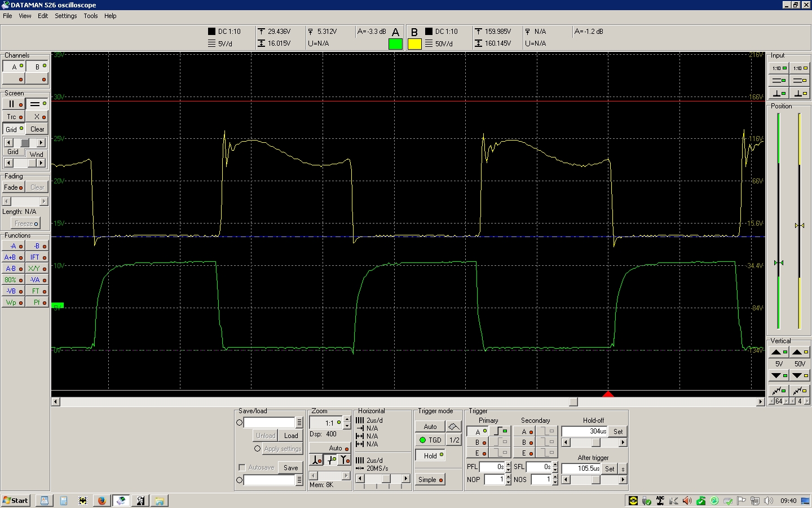Open the View menu
The height and width of the screenshot is (508, 812).
click(25, 16)
